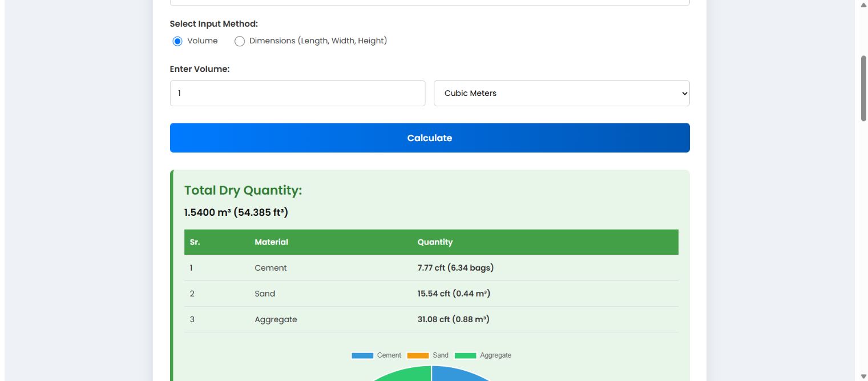Screen dimensions: 868x381
Task: Choose the Dimensions (Length, Width, Height) option
Action: (240, 41)
